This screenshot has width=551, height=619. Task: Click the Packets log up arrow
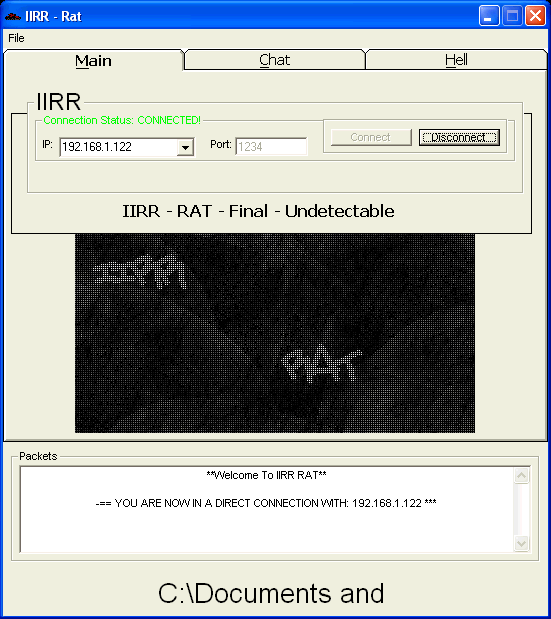click(x=521, y=476)
